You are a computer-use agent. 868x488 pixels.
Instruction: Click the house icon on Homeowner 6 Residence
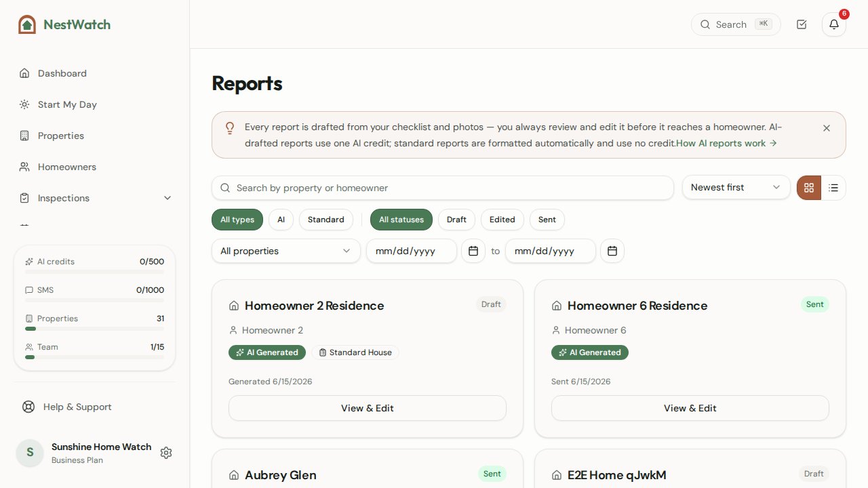[557, 306]
